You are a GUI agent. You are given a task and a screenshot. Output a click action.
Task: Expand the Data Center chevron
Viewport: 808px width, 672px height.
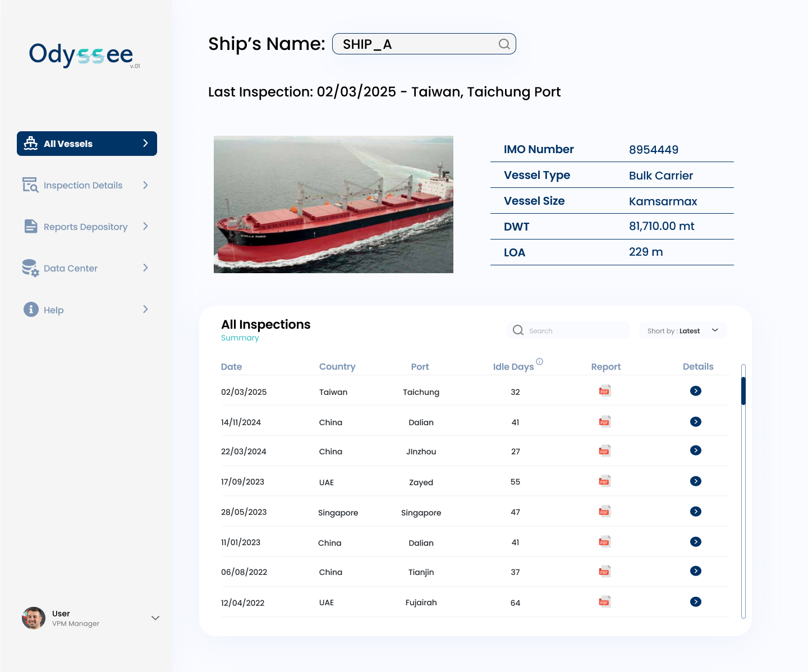[145, 268]
